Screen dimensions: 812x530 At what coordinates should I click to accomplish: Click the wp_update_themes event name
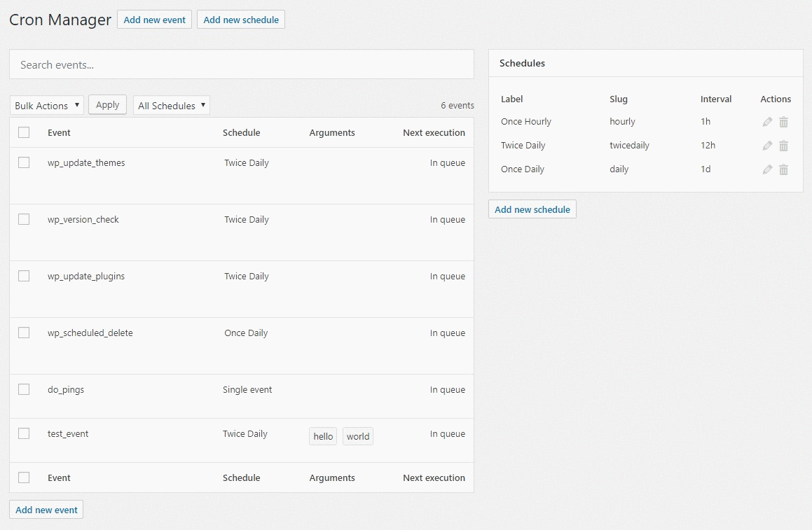tap(86, 162)
